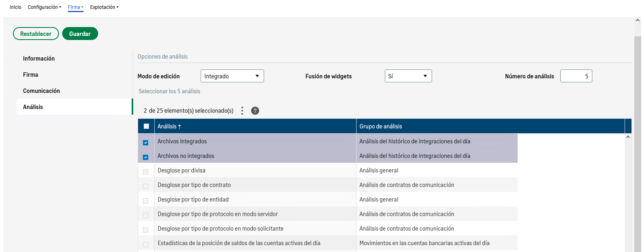
Task: Uncheck the Archivos no integrados checkbox
Action: click(x=146, y=157)
